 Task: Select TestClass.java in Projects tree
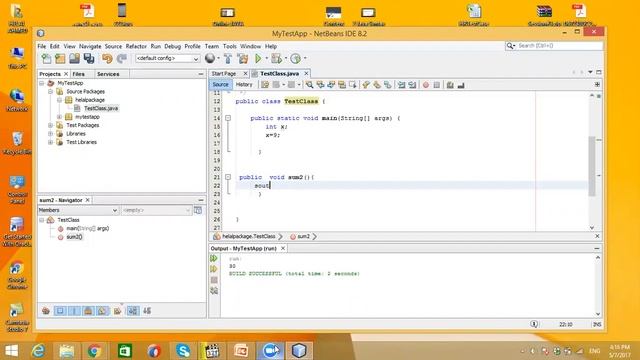click(101, 109)
